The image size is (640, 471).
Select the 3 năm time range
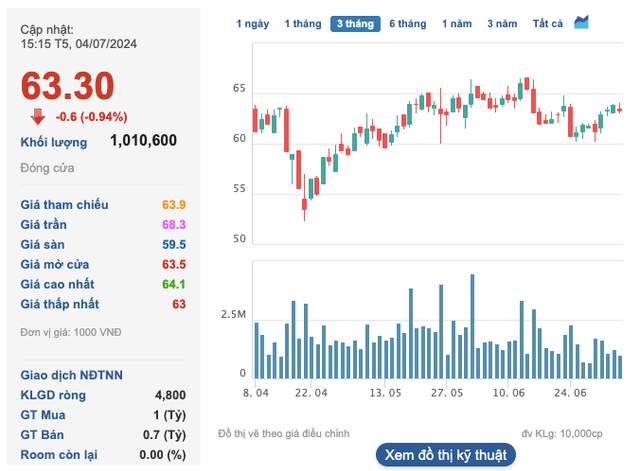pyautogui.click(x=503, y=23)
